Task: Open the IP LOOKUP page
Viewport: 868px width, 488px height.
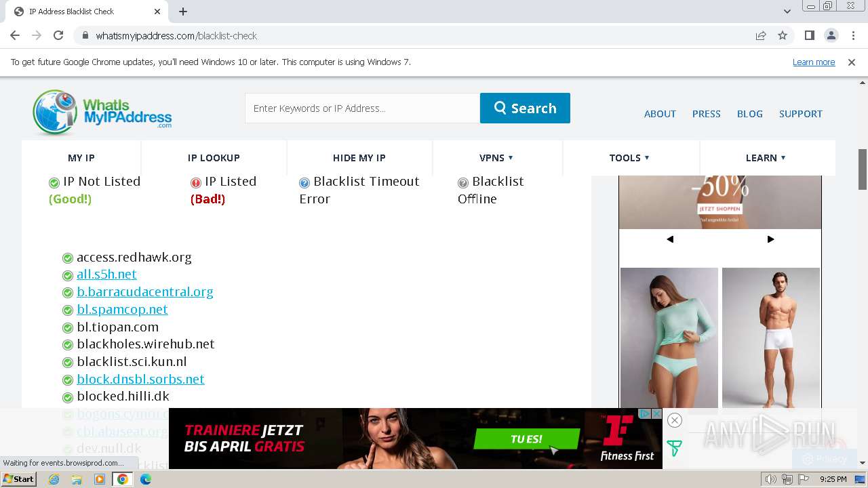Action: coord(214,158)
